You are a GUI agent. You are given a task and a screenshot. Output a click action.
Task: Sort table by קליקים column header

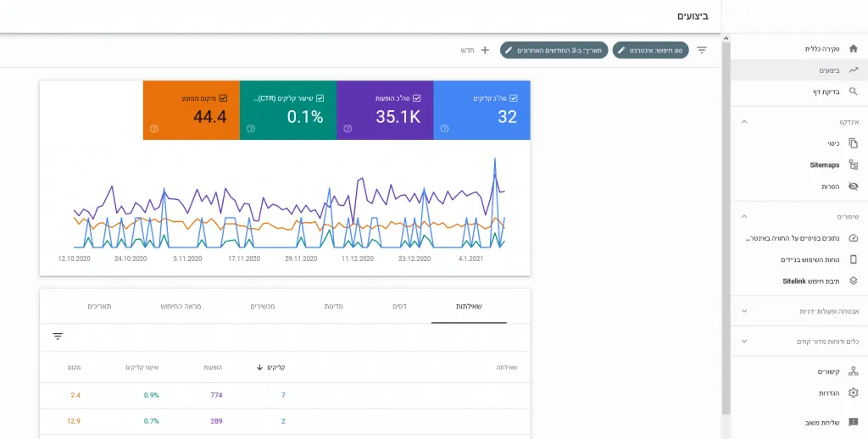(271, 368)
